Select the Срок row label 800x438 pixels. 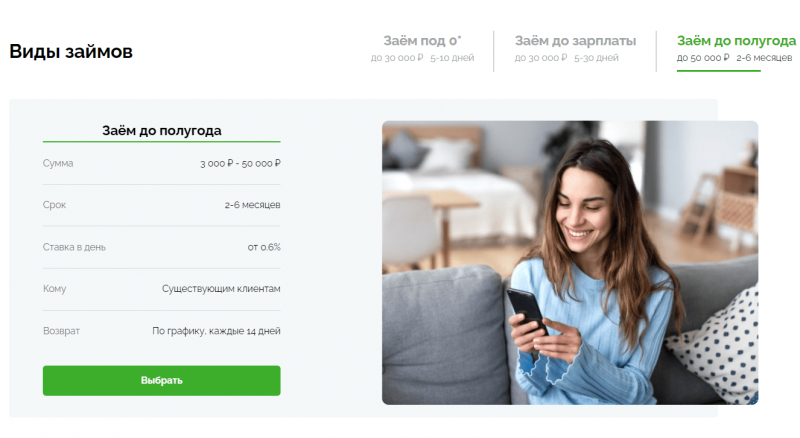(x=55, y=205)
